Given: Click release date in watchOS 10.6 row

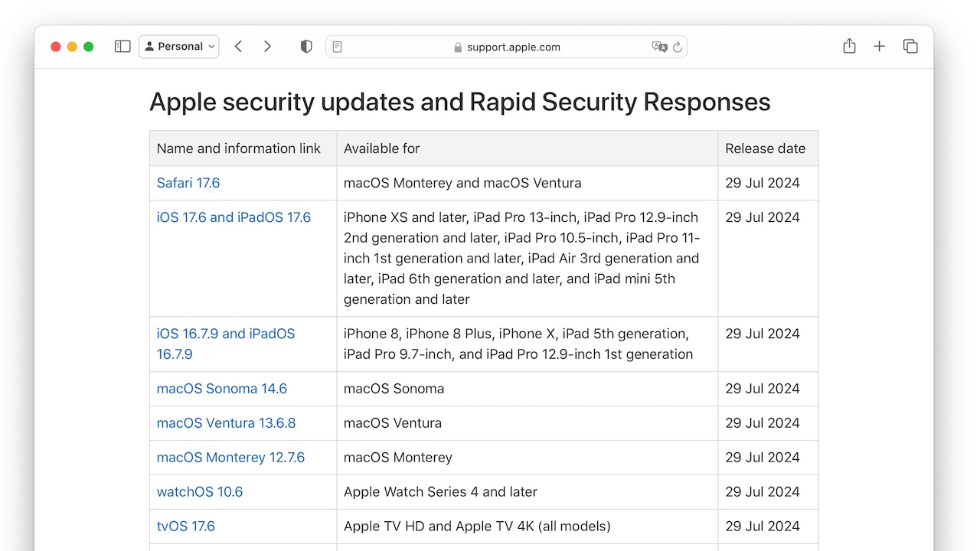Looking at the screenshot, I should (x=763, y=492).
